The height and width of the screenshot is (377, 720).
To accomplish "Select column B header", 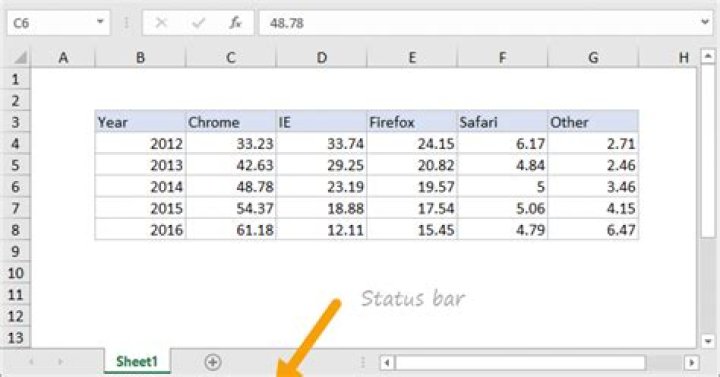I will pyautogui.click(x=140, y=58).
